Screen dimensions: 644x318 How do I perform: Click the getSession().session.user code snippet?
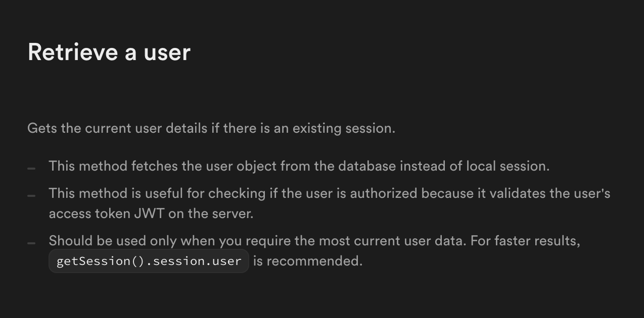click(x=149, y=261)
